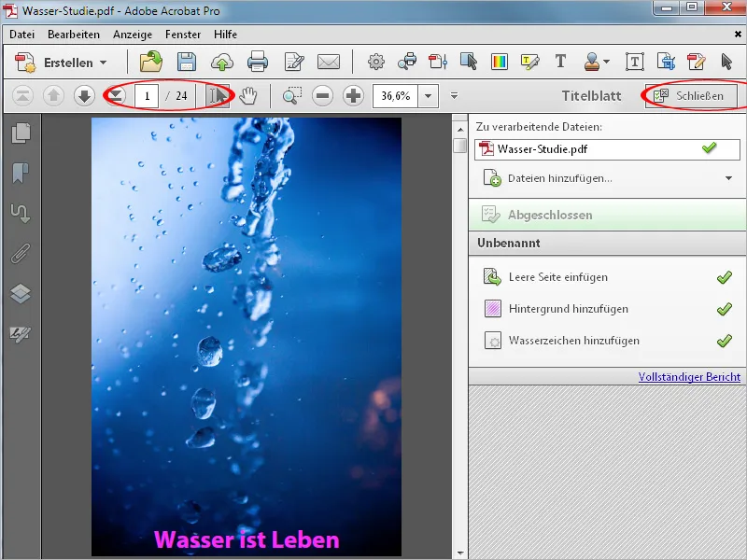Click the curved arrow navigation panel icon
The width and height of the screenshot is (747, 560).
pos(21,213)
